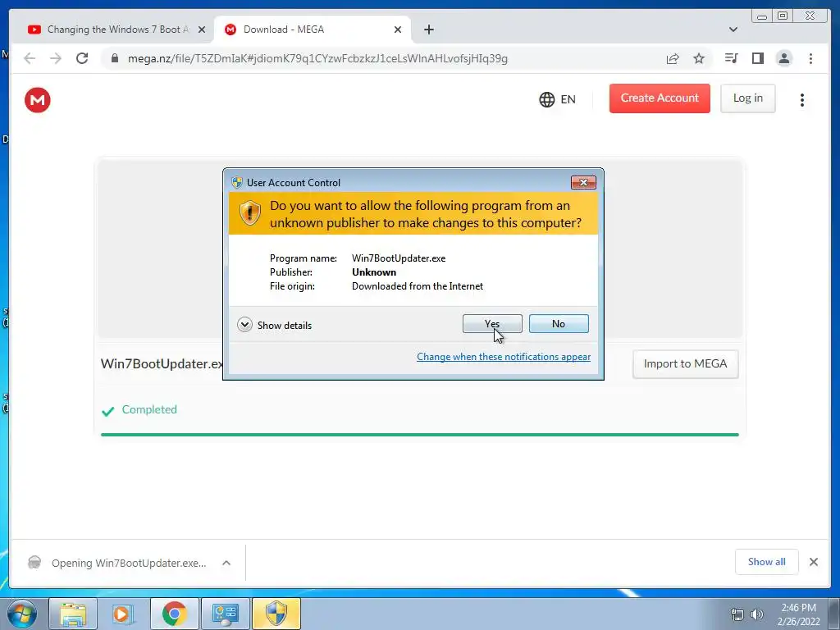Click Program name Win7BootUpdater.exe in dialog

tap(399, 258)
